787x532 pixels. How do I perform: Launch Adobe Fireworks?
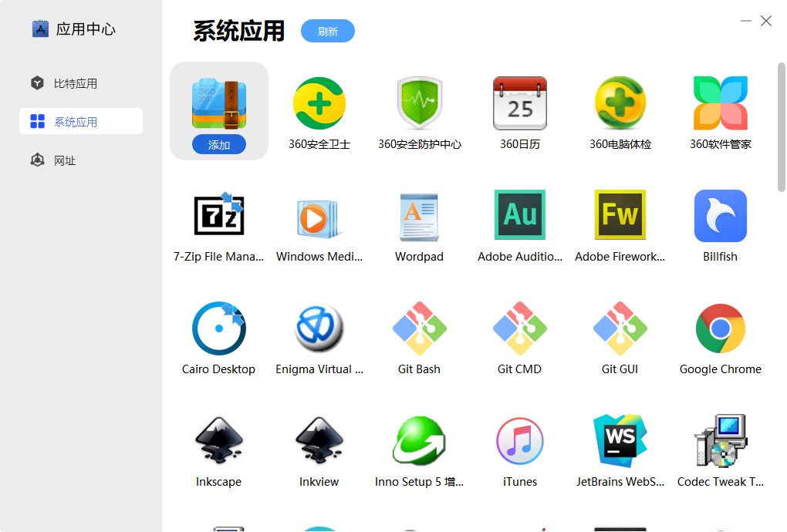tap(620, 215)
